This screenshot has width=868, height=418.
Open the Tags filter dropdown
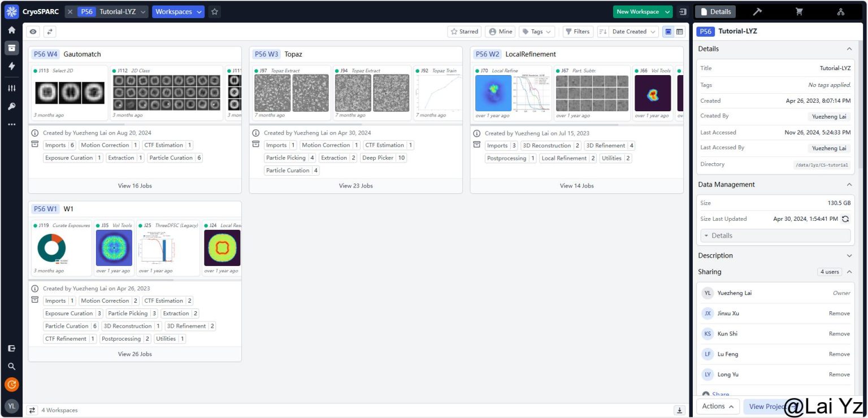click(x=536, y=32)
